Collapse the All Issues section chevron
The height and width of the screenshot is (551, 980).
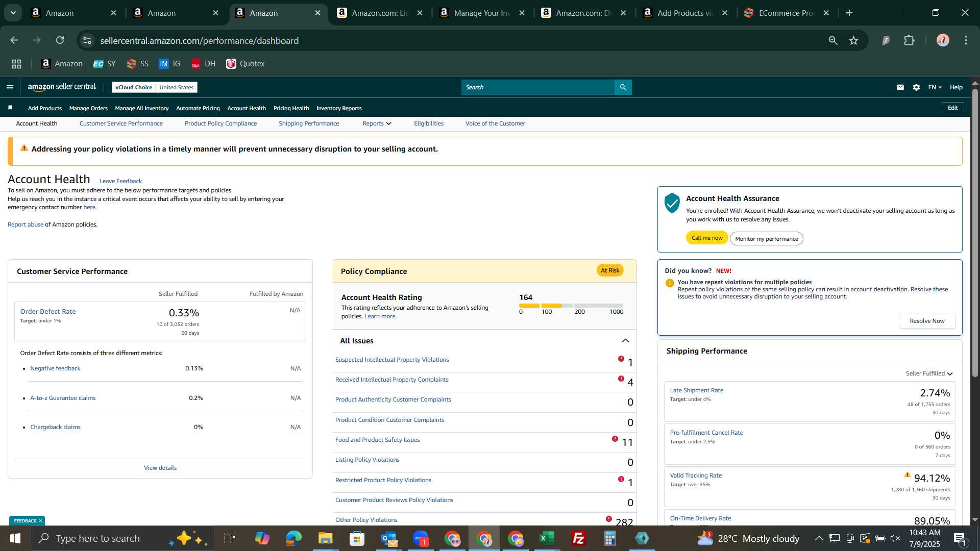click(x=625, y=341)
